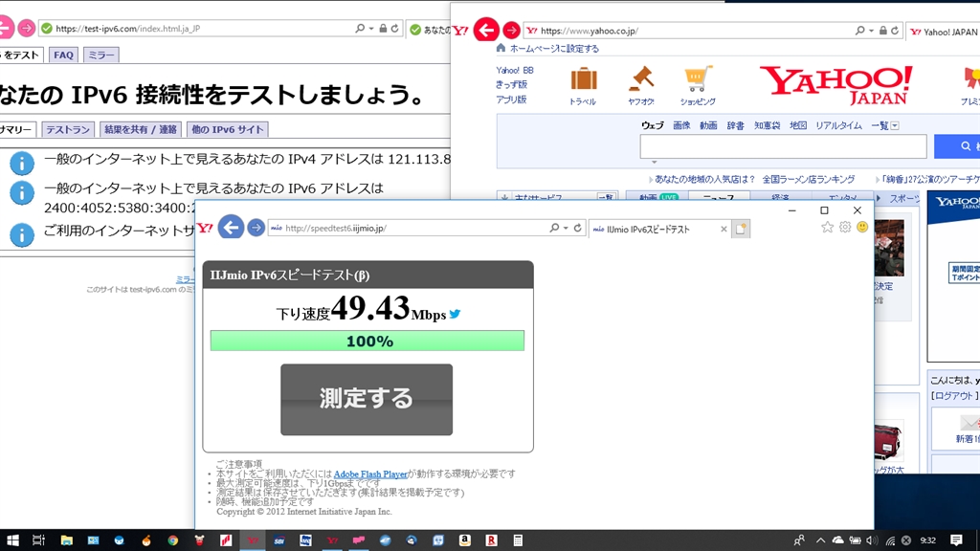Expand the search dropdown in Yahoo address bar
The width and height of the screenshot is (980, 551).
click(x=871, y=30)
